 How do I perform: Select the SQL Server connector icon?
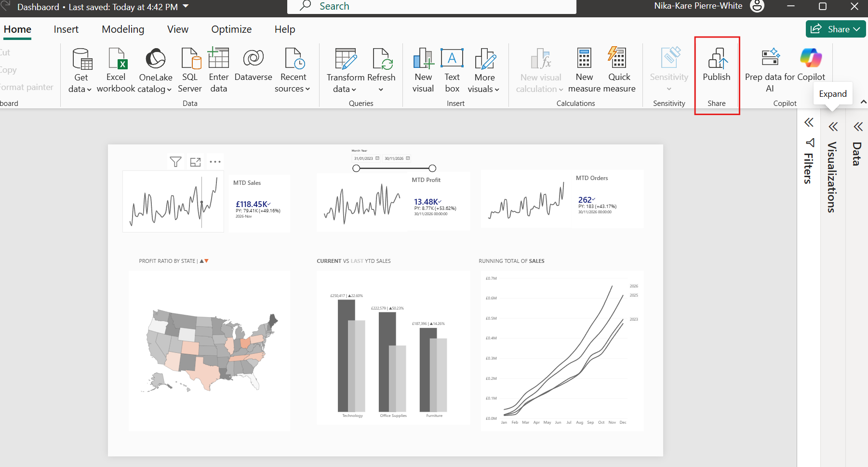(191, 58)
